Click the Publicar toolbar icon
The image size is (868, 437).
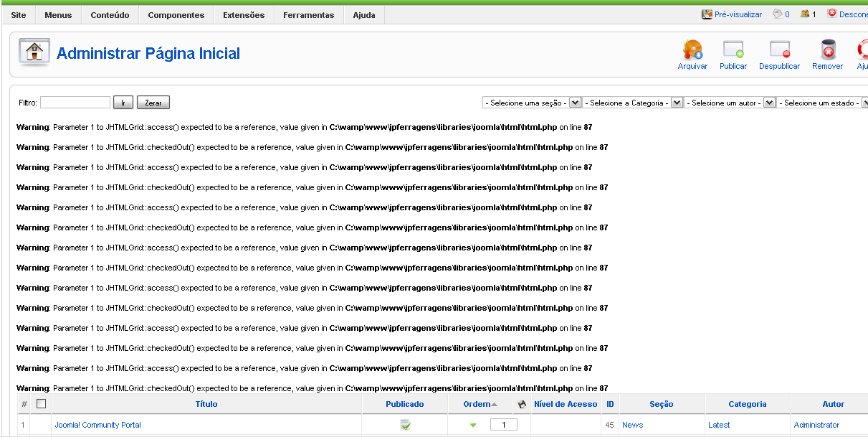point(733,50)
